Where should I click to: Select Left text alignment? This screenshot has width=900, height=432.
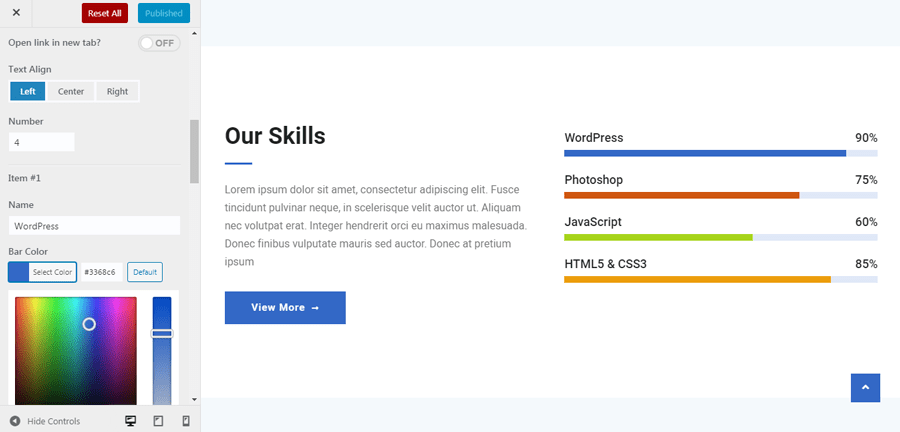(28, 91)
